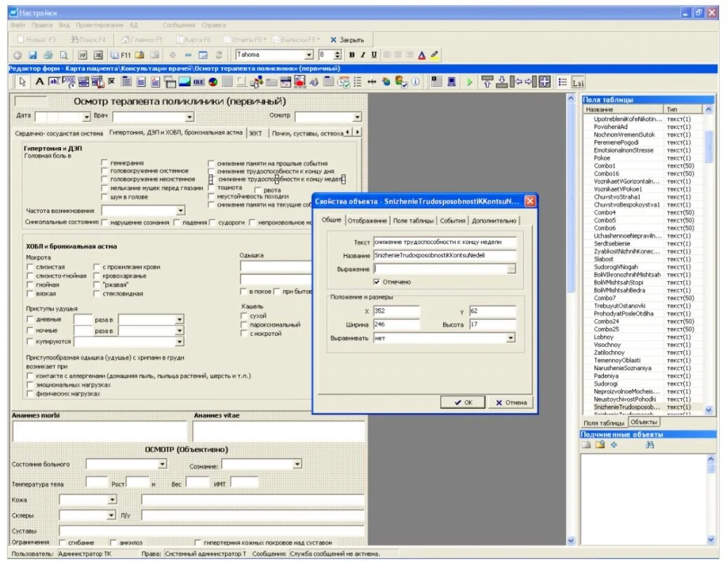Click the 'Текст' input field in dialog
Screen dimensions: 728x565
click(x=445, y=242)
